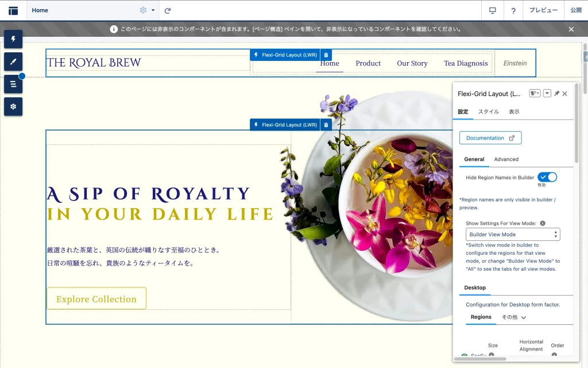The width and height of the screenshot is (588, 368).
Task: Open the Page Structure panel
Action: [x=13, y=84]
